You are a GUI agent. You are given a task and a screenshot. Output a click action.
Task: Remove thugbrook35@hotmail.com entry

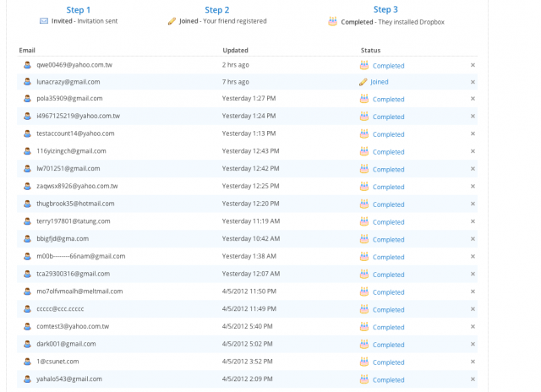pos(473,204)
